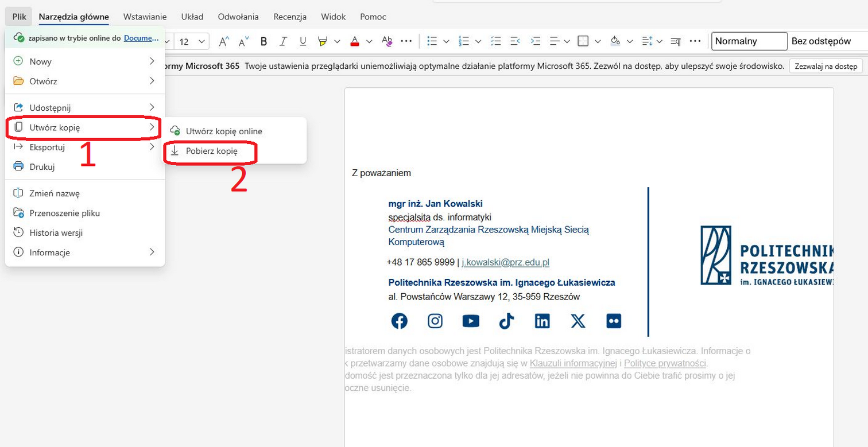The width and height of the screenshot is (868, 447).
Task: Click the text direction paragraph icon
Action: tap(676, 41)
